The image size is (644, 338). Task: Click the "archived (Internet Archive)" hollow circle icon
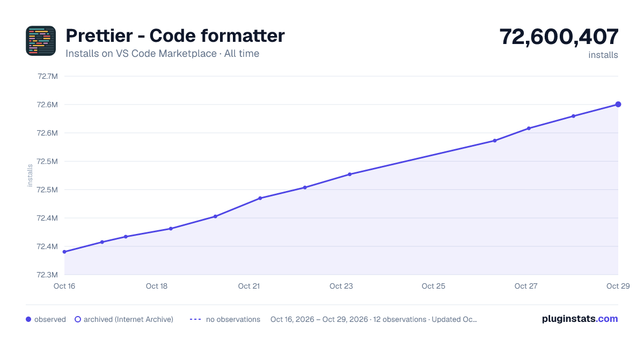click(77, 319)
